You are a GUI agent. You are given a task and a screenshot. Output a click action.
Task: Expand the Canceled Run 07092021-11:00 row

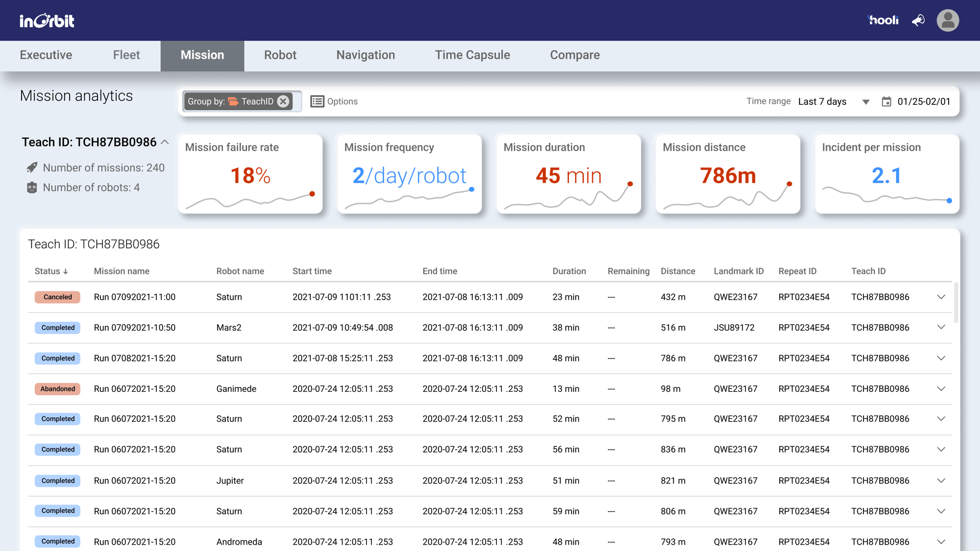point(941,297)
